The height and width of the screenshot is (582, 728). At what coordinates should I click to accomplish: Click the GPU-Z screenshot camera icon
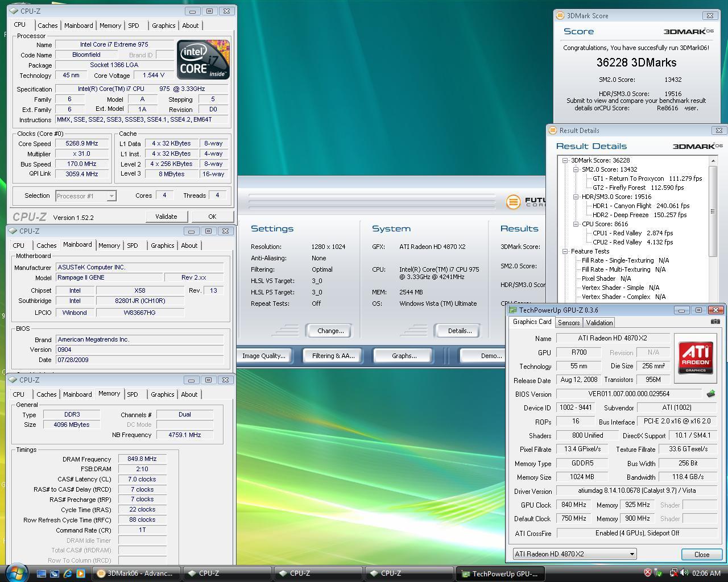715,322
